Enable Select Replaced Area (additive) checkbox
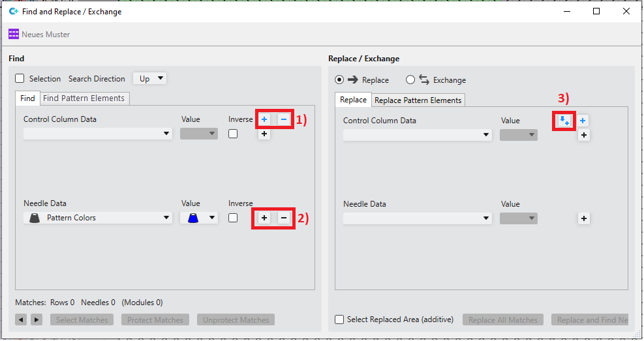Viewport: 644px width, 341px height. coord(339,319)
